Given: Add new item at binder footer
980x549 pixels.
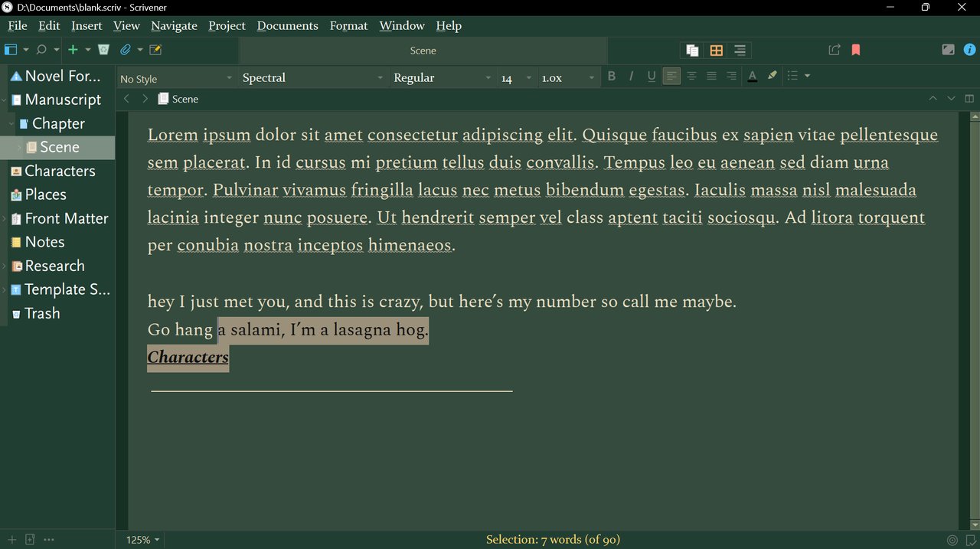Looking at the screenshot, I should [11, 540].
